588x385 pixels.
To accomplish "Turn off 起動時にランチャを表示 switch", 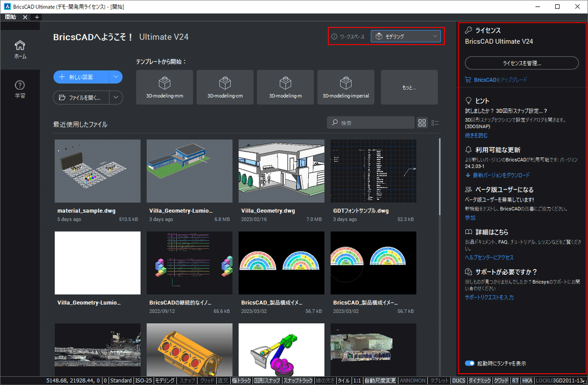I will click(470, 363).
